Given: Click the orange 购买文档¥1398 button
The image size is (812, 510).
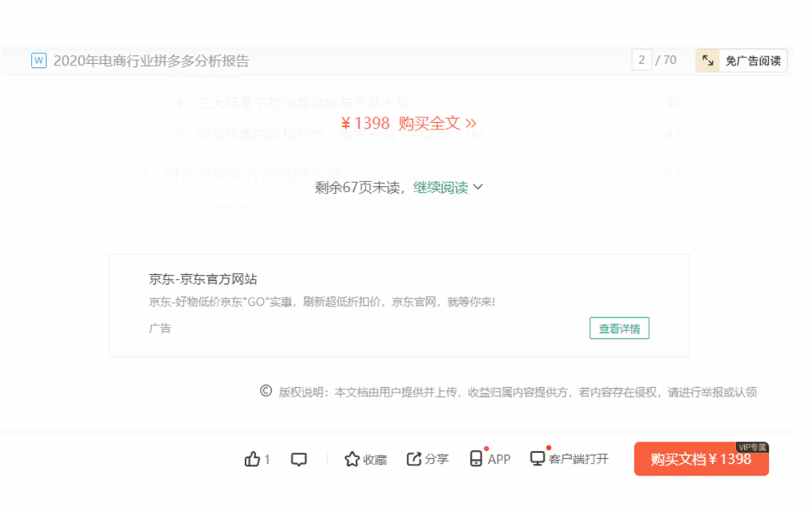Looking at the screenshot, I should pos(701,459).
